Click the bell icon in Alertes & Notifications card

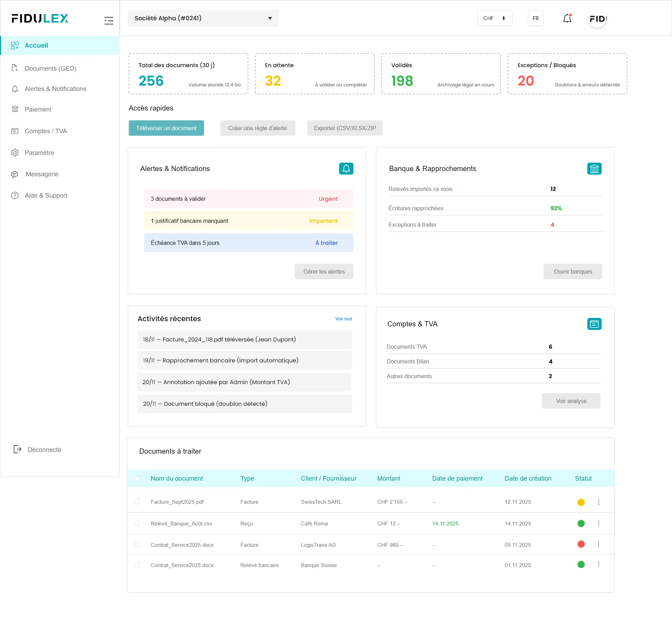point(346,169)
